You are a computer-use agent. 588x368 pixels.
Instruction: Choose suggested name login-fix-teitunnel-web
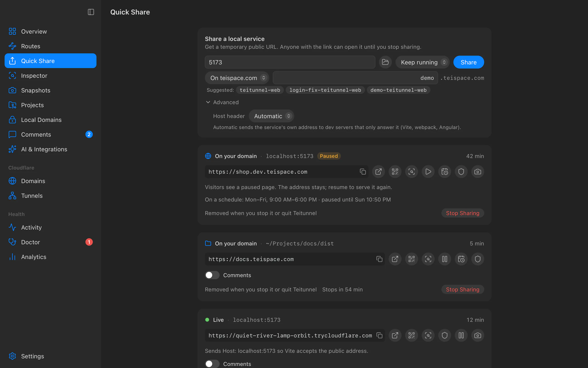[x=325, y=90]
